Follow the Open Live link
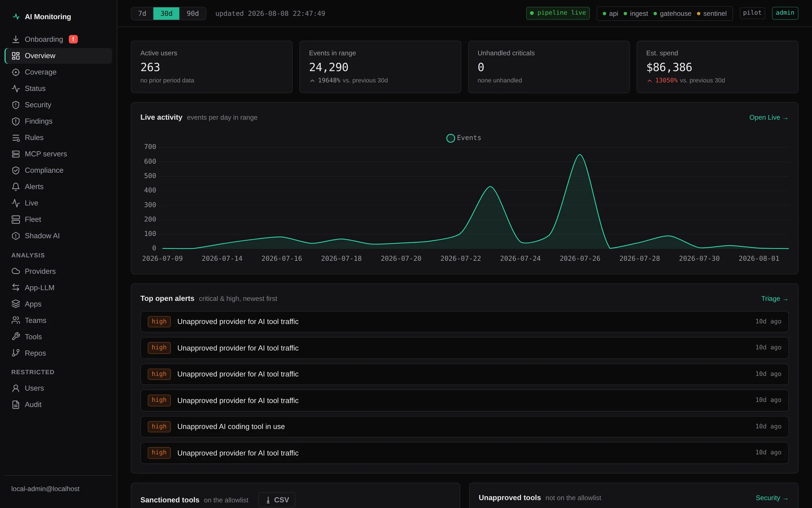The height and width of the screenshot is (508, 812). [768, 118]
